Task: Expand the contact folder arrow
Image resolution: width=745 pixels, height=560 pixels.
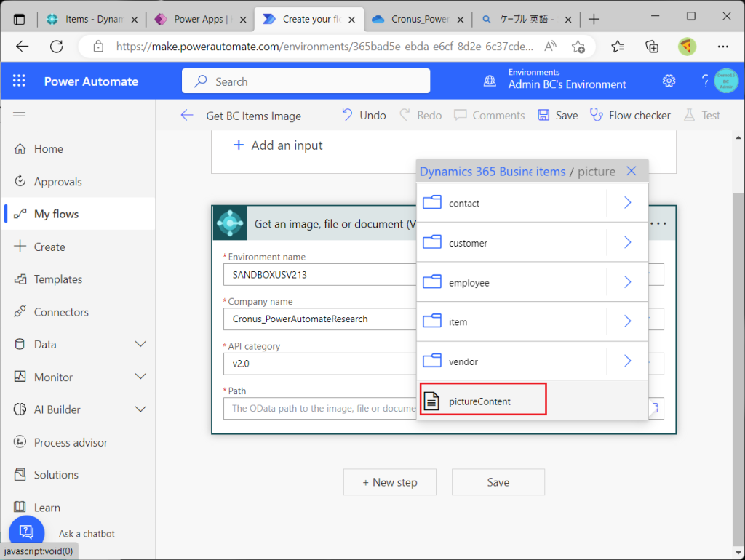Action: click(x=628, y=203)
